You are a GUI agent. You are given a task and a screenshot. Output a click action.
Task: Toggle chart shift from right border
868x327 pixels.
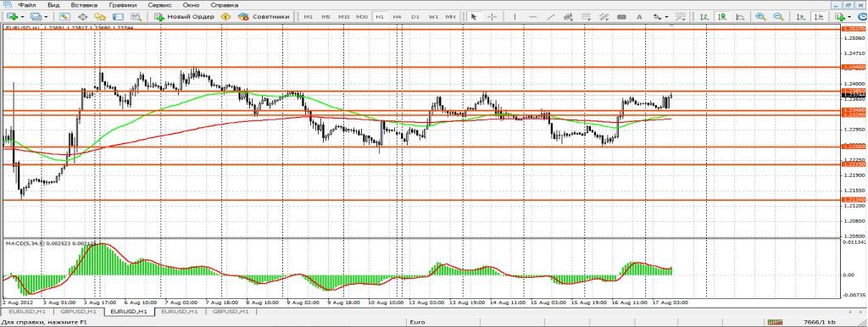point(818,17)
